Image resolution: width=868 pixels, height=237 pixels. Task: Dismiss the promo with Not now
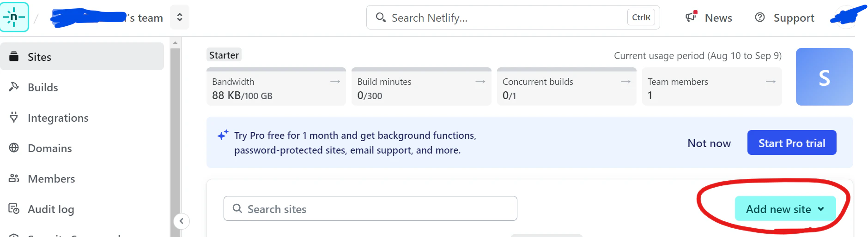[709, 143]
